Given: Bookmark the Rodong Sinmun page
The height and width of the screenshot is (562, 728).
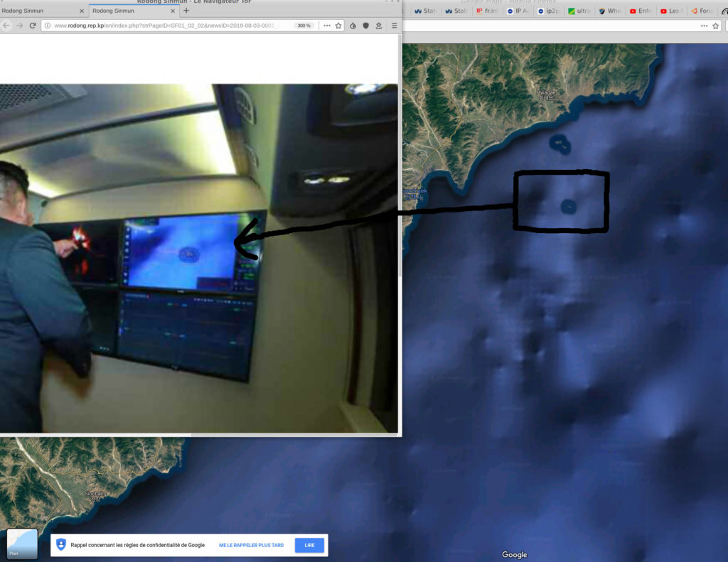Looking at the screenshot, I should 338,26.
